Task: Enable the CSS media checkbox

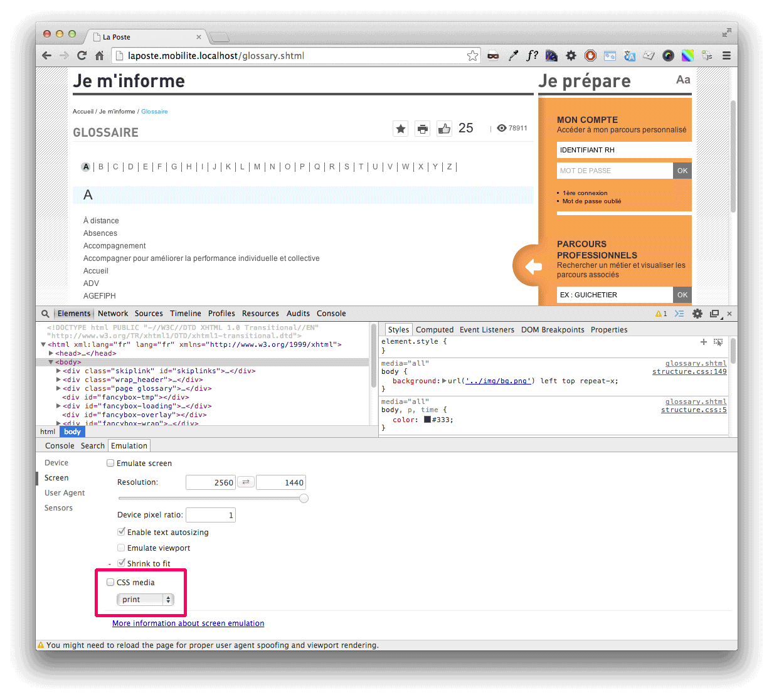Action: pos(110,582)
